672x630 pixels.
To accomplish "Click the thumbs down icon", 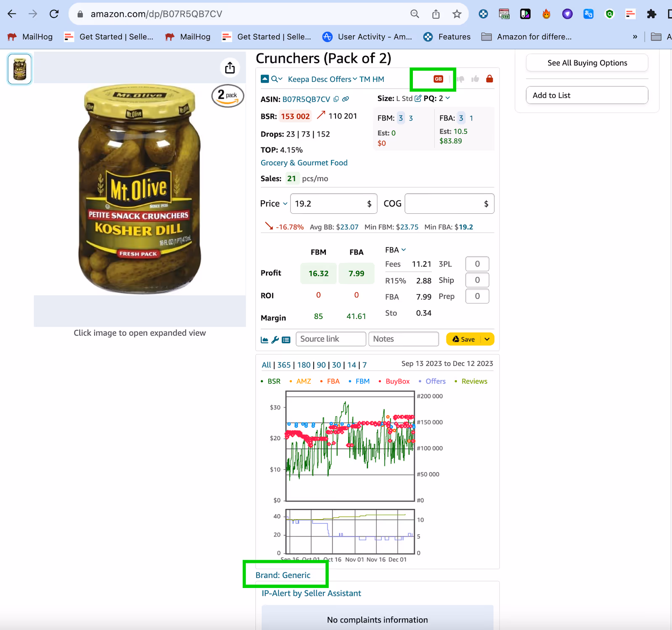I will (x=461, y=79).
